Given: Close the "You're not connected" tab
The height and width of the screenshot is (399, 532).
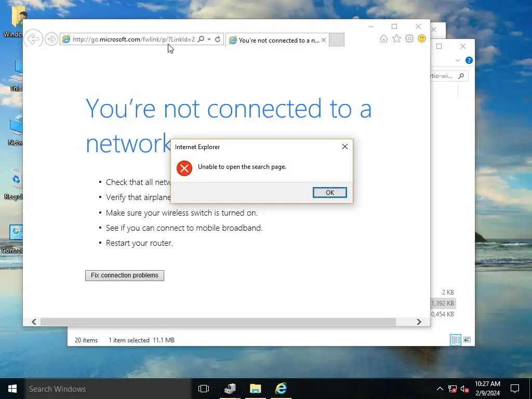Looking at the screenshot, I should pos(324,40).
